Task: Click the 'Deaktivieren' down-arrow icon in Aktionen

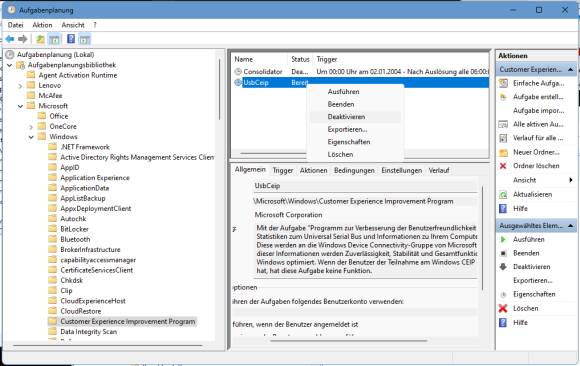Action: coord(503,267)
